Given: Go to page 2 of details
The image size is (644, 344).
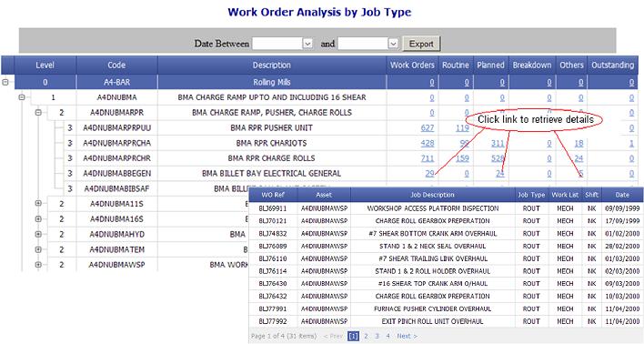Looking at the screenshot, I should (366, 336).
